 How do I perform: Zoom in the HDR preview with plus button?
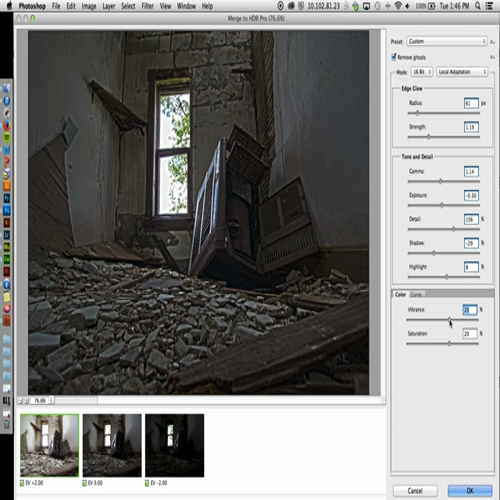[x=26, y=400]
